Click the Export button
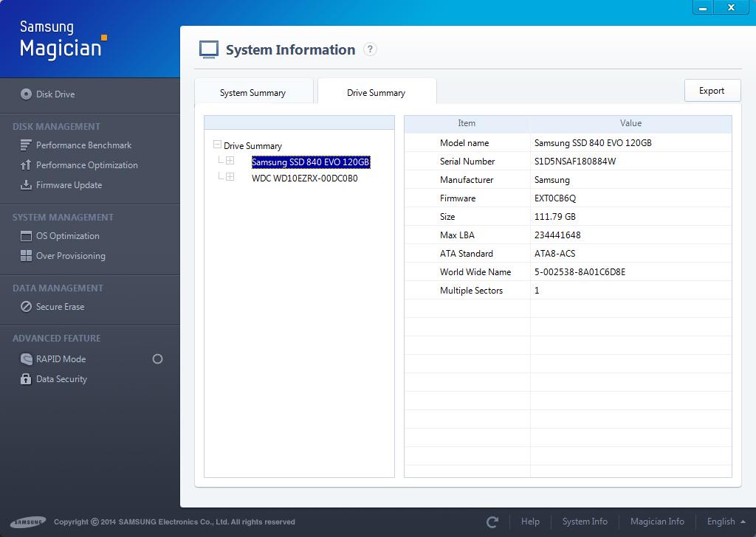Image resolution: width=756 pixels, height=537 pixels. [712, 91]
